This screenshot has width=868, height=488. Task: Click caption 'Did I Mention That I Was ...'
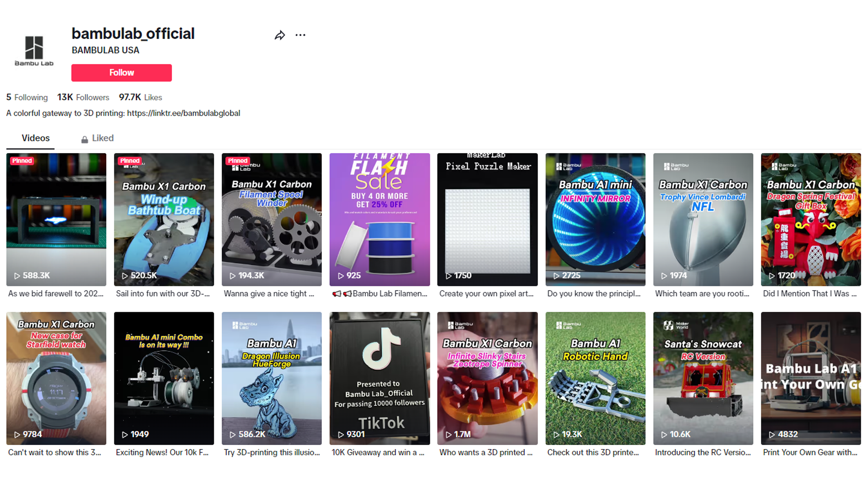pos(810,294)
